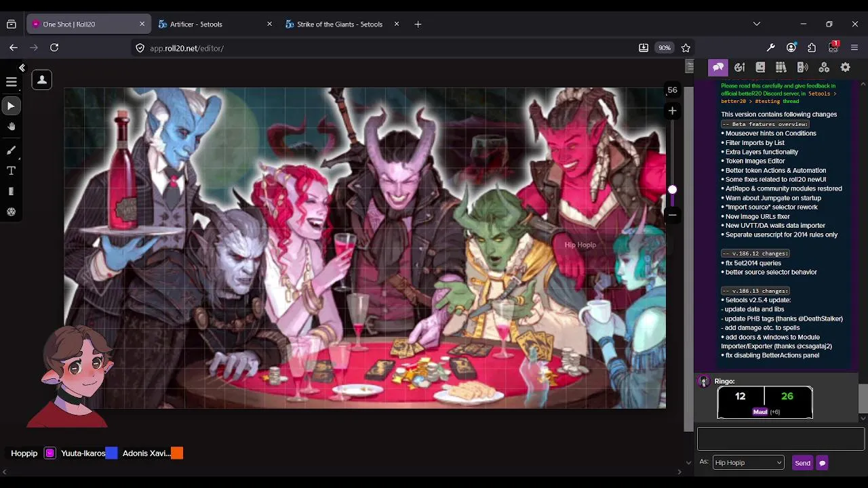This screenshot has height=488, width=868.
Task: Pick the ruler measure tool
Action: pyautogui.click(x=11, y=192)
